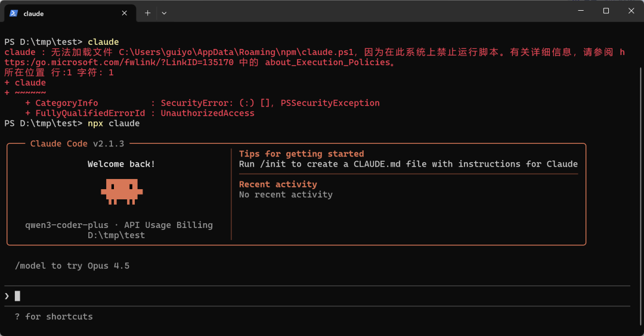Minimize the terminal window
The height and width of the screenshot is (336, 644).
(581, 11)
